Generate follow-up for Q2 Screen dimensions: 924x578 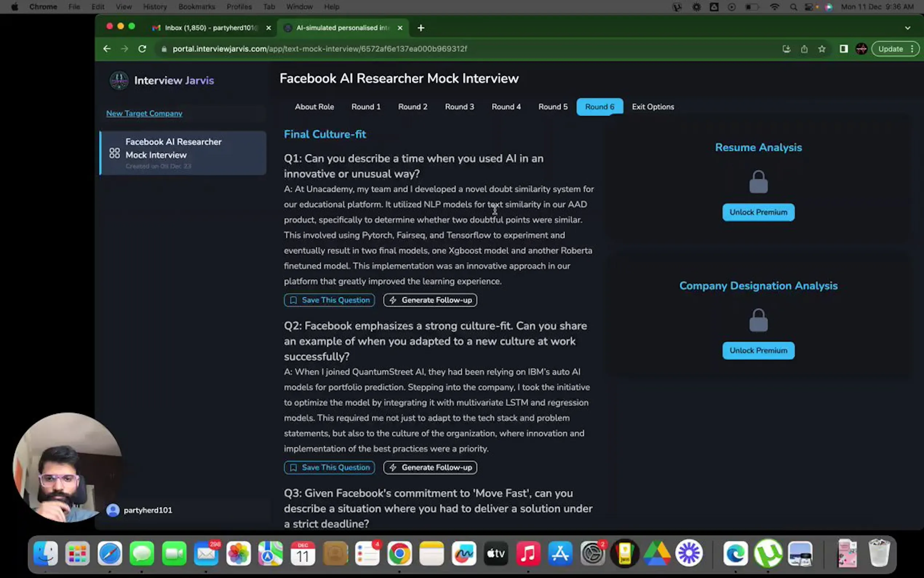pyautogui.click(x=430, y=467)
